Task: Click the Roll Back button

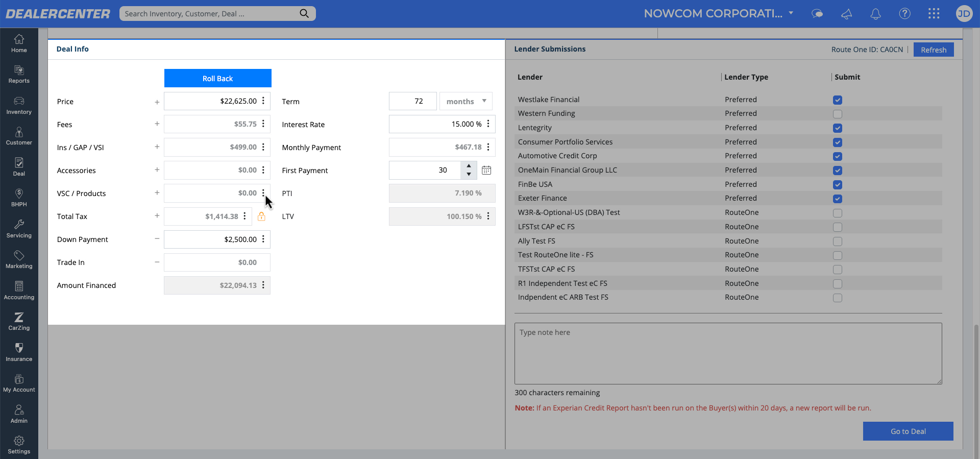Action: 218,78
